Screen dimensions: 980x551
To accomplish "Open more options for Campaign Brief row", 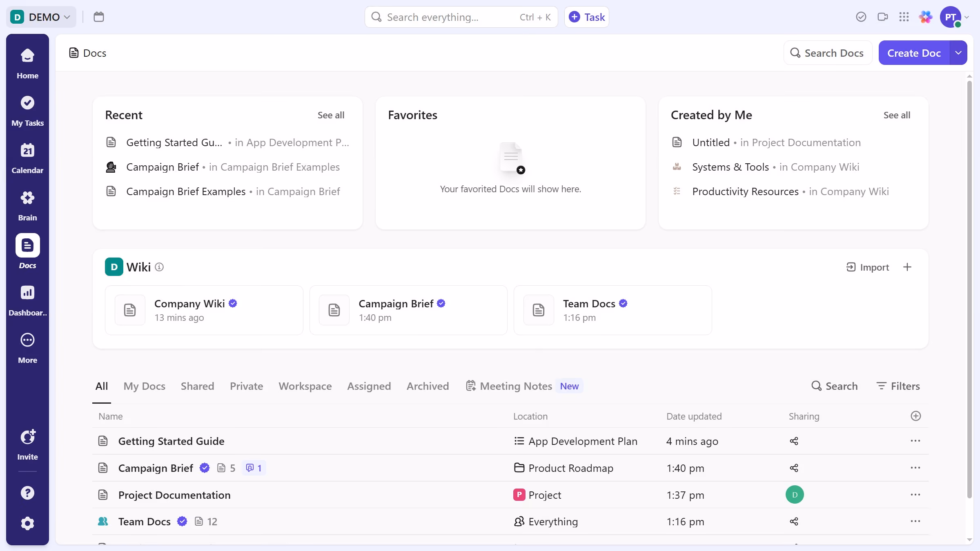I will [915, 468].
